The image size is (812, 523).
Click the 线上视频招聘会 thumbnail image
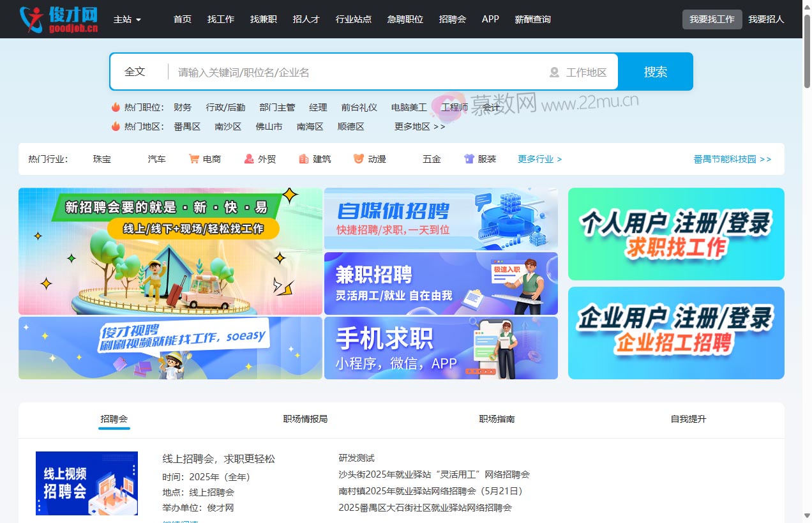[86, 483]
